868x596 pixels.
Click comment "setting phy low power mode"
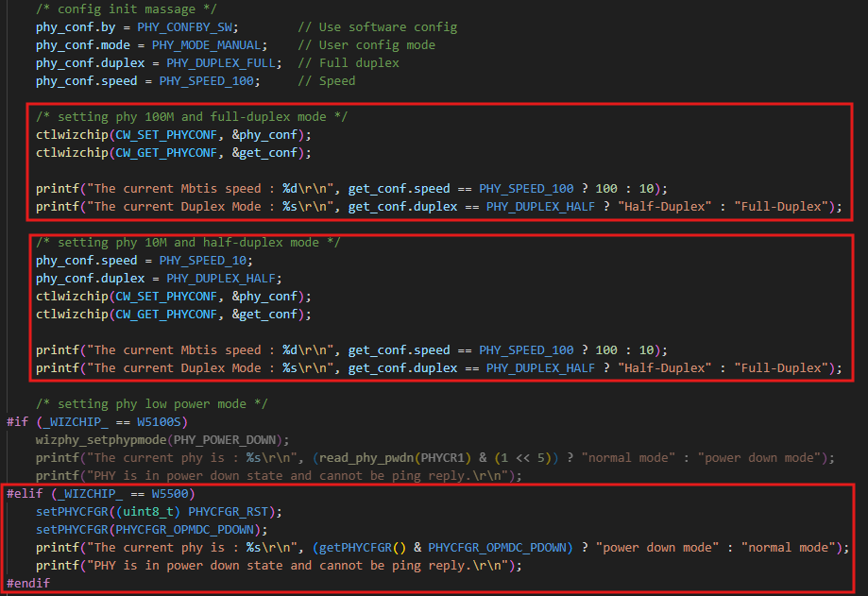click(152, 404)
